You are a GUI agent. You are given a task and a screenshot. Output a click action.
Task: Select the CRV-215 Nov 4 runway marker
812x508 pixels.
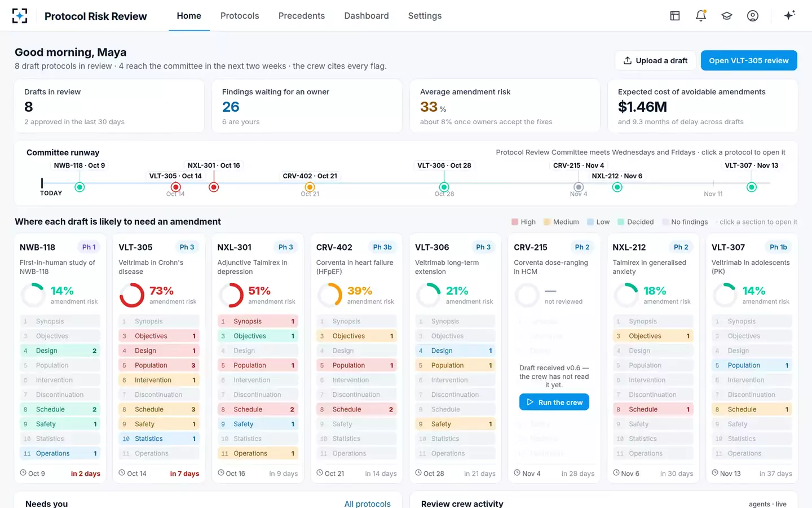pyautogui.click(x=579, y=187)
